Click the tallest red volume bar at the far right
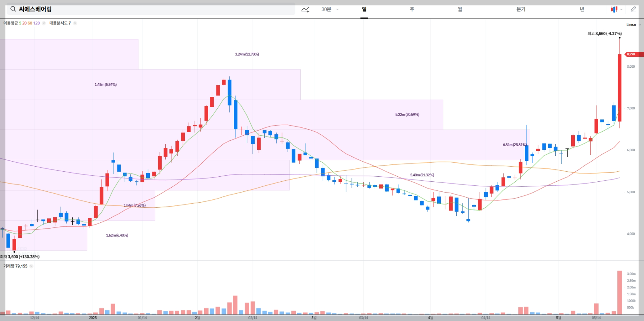 click(620, 293)
